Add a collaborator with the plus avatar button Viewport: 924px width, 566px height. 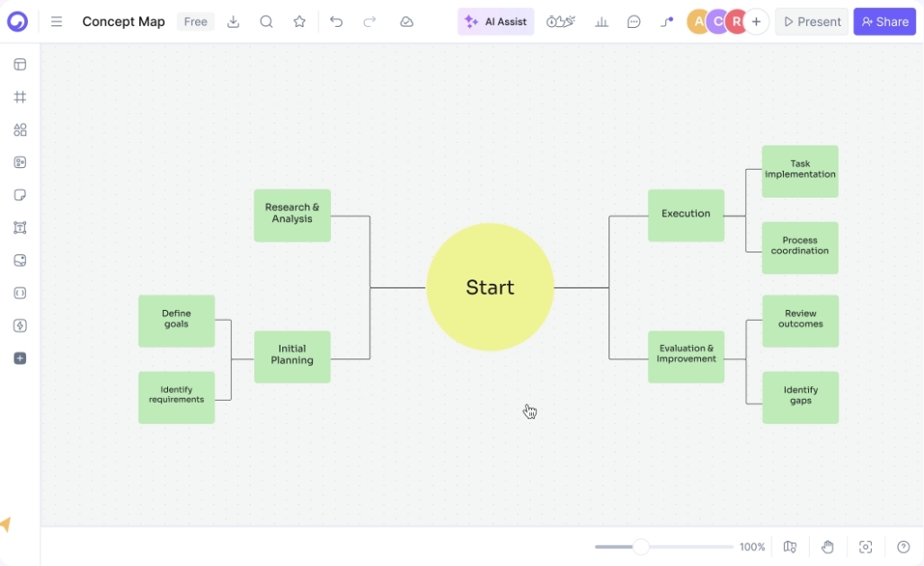tap(756, 22)
